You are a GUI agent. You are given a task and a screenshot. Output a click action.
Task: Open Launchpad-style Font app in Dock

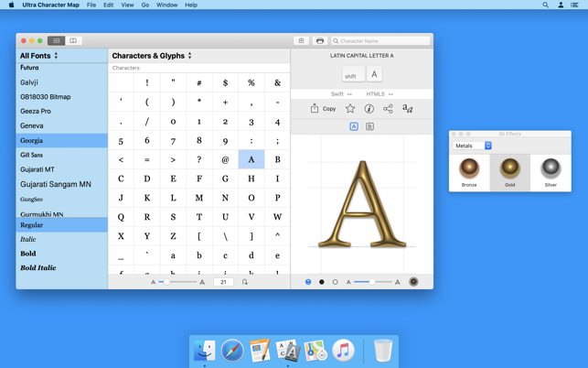pyautogui.click(x=287, y=351)
